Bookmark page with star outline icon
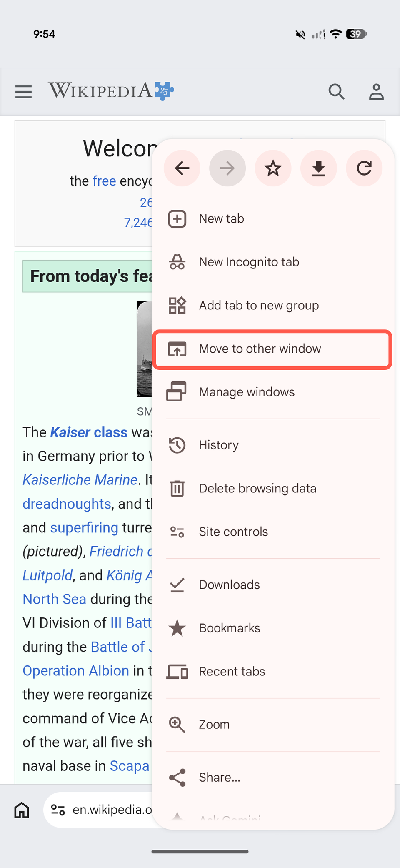Image resolution: width=400 pixels, height=868 pixels. (x=273, y=168)
